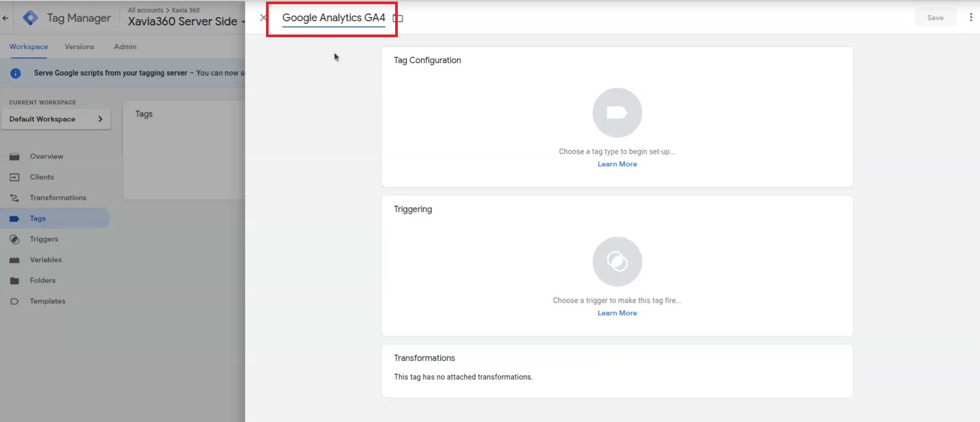
Task: Open the Xavia360 Server Side container dropdown
Action: 186,21
